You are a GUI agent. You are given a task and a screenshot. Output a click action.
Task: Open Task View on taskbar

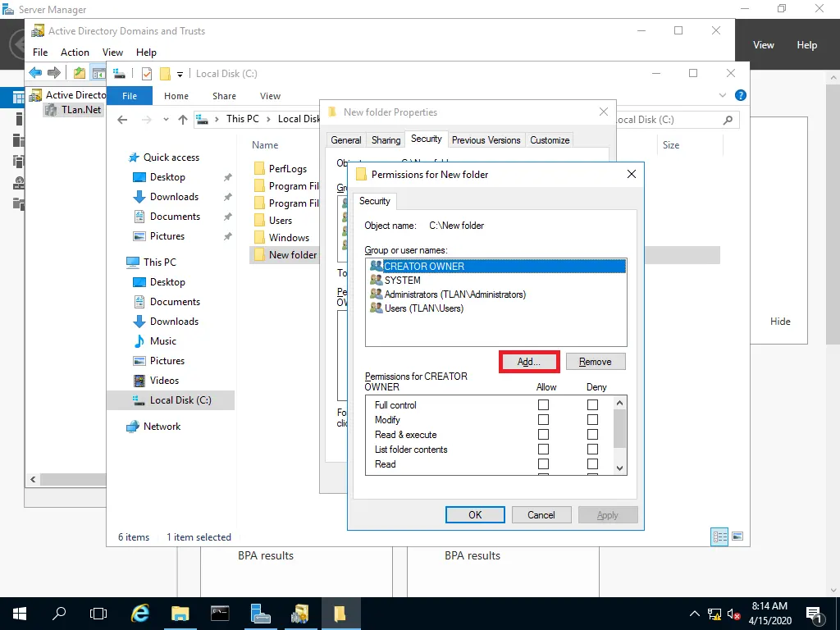click(x=98, y=614)
